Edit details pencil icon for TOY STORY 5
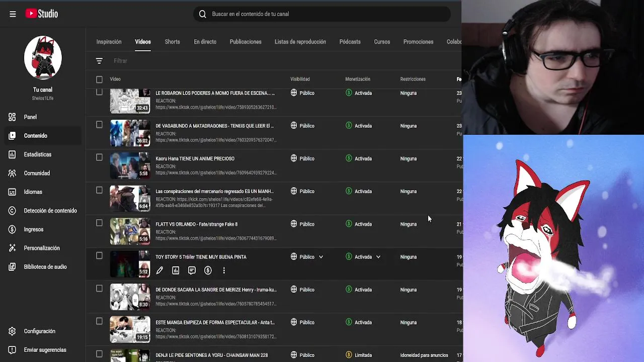 tap(159, 270)
